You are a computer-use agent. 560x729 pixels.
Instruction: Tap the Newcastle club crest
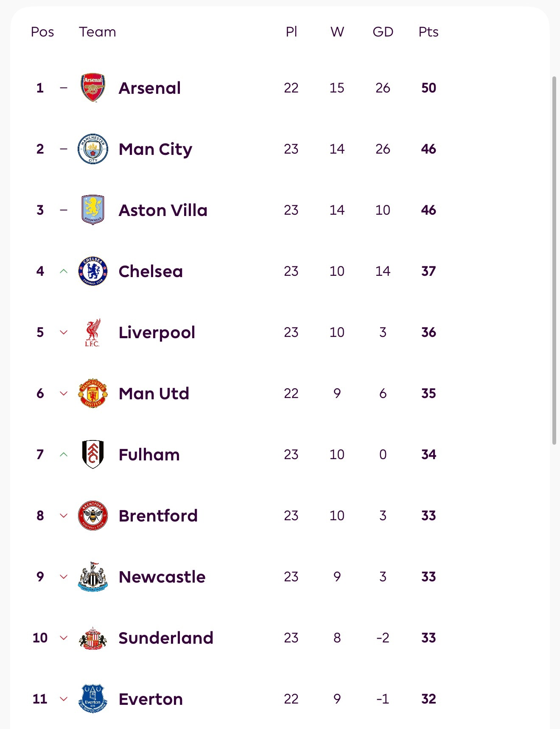pyautogui.click(x=93, y=577)
